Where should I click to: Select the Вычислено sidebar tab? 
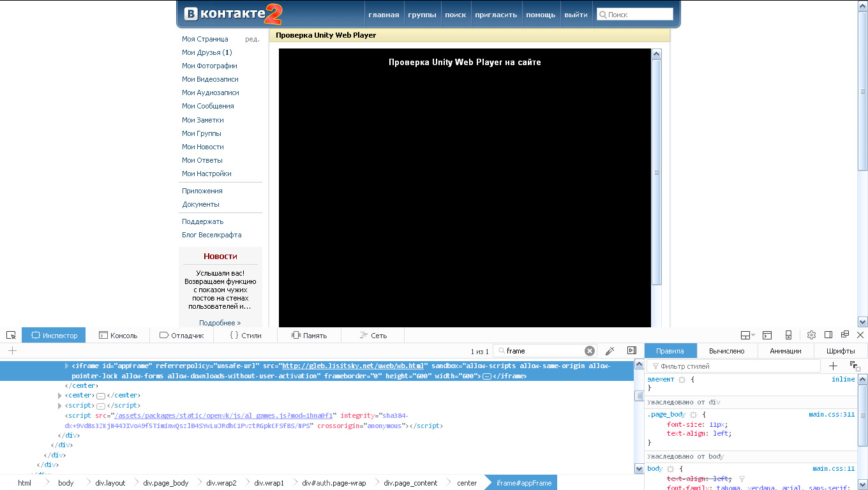[727, 350]
